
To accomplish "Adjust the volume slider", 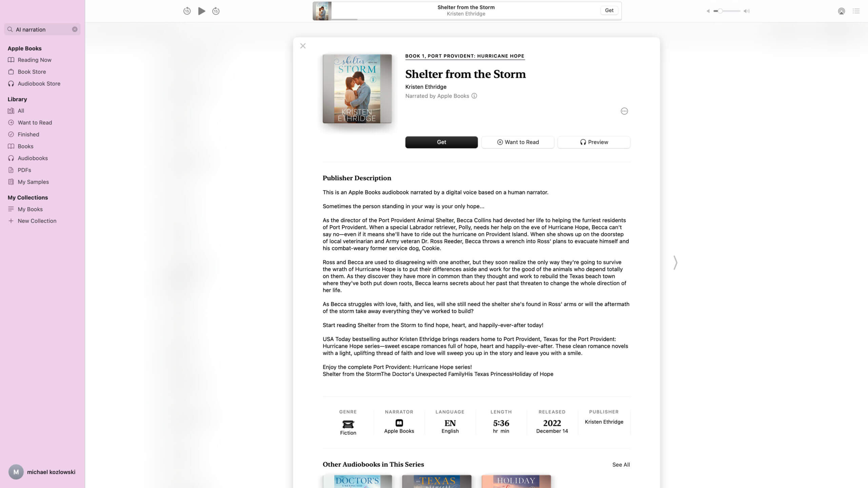I will 727,11.
